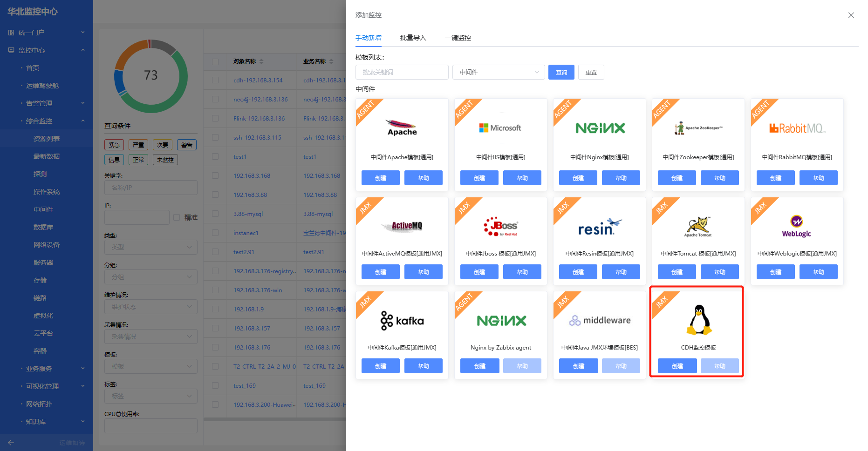The height and width of the screenshot is (451, 868).
Task: Tick the select-all checkbox in table header
Action: 215,61
